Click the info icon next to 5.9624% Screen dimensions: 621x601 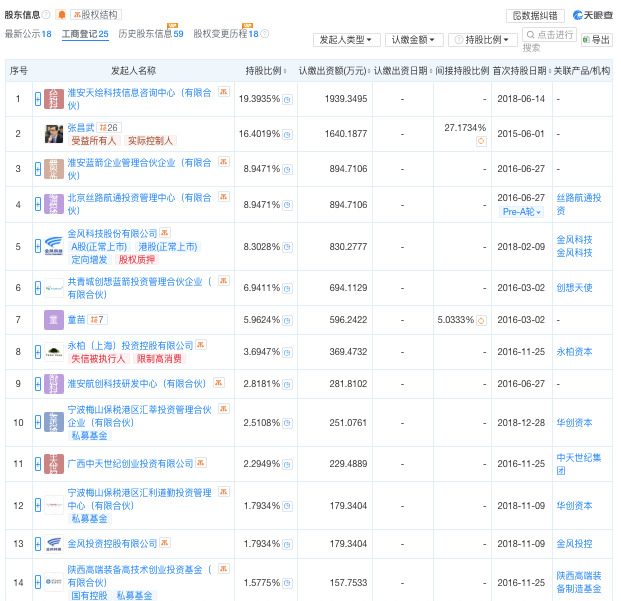[287, 322]
